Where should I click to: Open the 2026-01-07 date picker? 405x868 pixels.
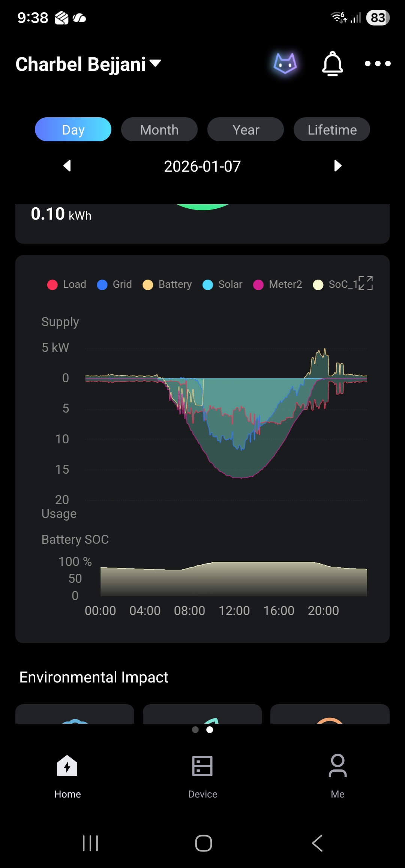pyautogui.click(x=202, y=166)
